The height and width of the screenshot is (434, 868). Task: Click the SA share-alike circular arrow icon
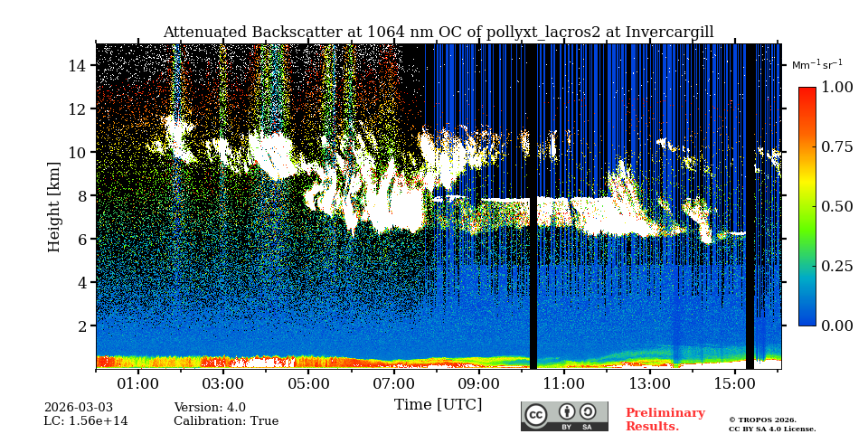[588, 412]
